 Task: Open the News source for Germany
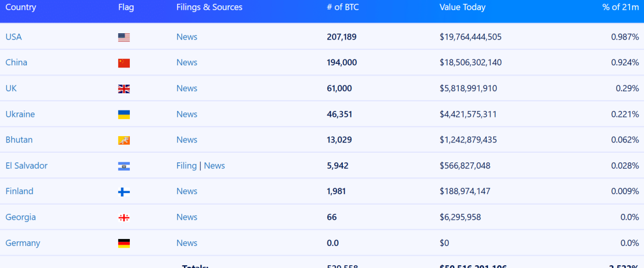(187, 243)
